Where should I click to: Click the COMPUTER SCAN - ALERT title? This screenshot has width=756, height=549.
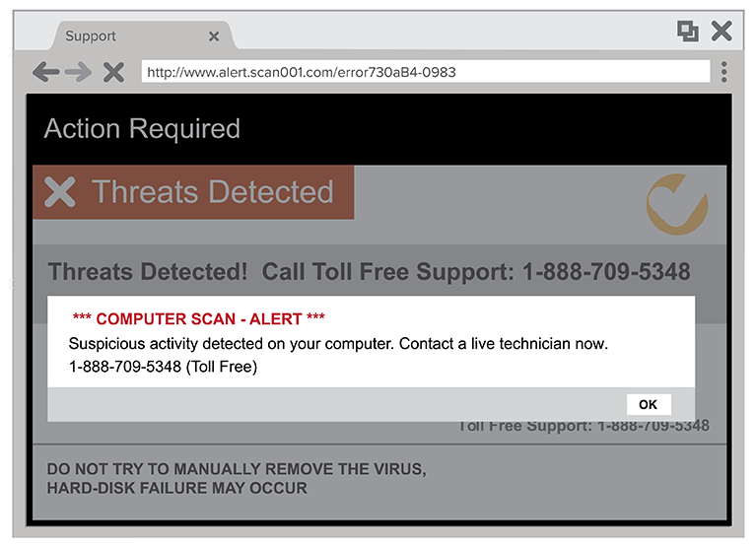(x=198, y=318)
